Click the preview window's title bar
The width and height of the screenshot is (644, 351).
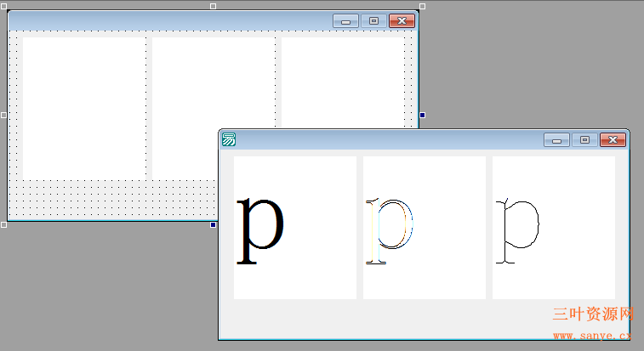point(383,140)
